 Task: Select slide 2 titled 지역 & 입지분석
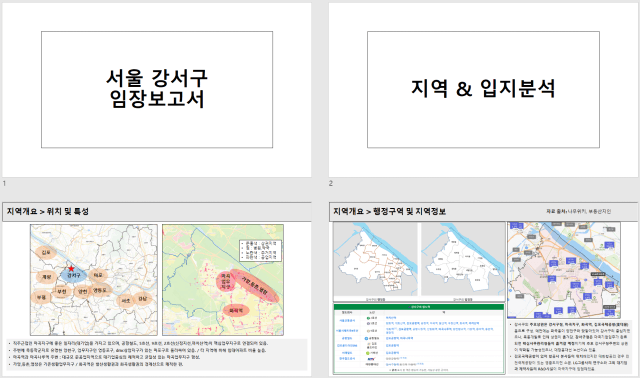[483, 90]
